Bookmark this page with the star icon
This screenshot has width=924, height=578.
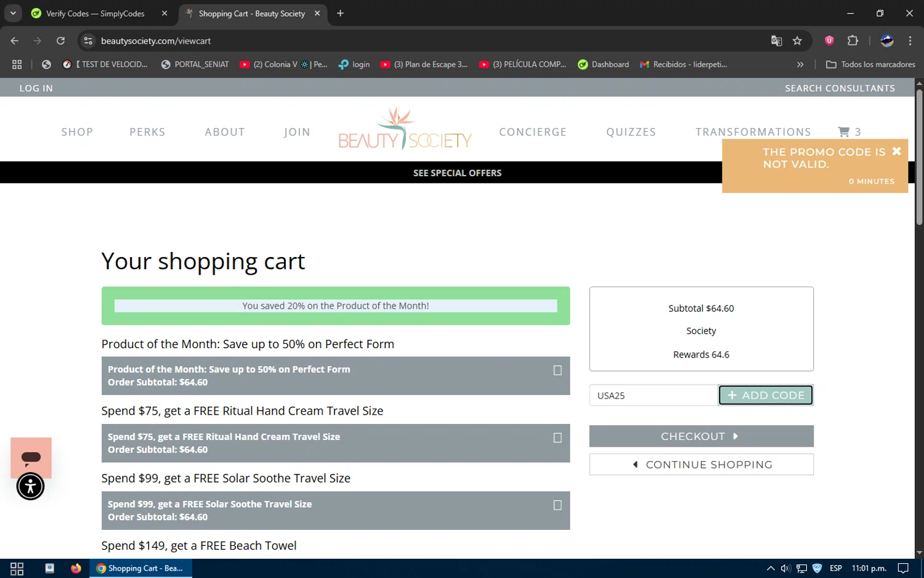797,41
